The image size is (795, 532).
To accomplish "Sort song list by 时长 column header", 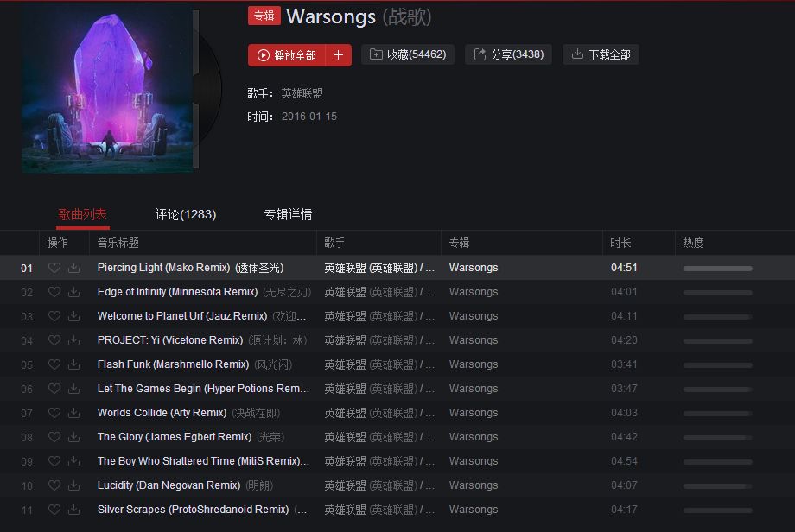I will [620, 243].
